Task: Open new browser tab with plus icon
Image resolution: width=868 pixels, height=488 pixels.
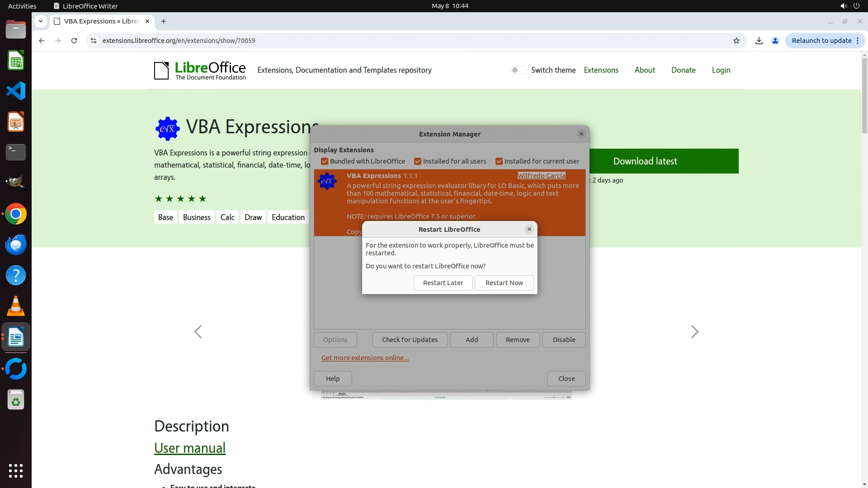Action: pyautogui.click(x=164, y=21)
